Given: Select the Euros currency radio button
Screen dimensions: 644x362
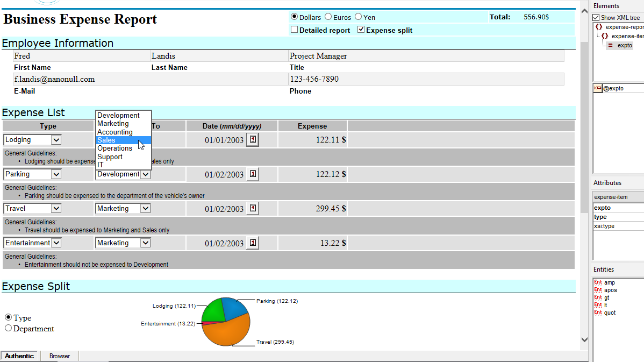Looking at the screenshot, I should coord(328,17).
